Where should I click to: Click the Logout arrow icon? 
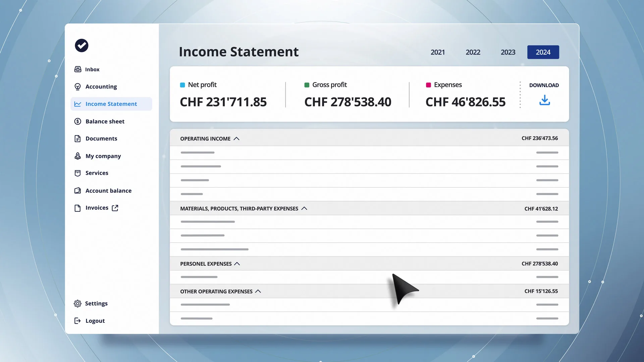77,321
